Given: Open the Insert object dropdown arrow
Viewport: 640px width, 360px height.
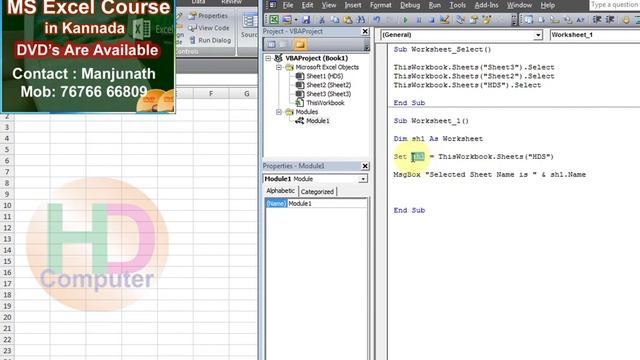Looking at the screenshot, I should pos(296,20).
